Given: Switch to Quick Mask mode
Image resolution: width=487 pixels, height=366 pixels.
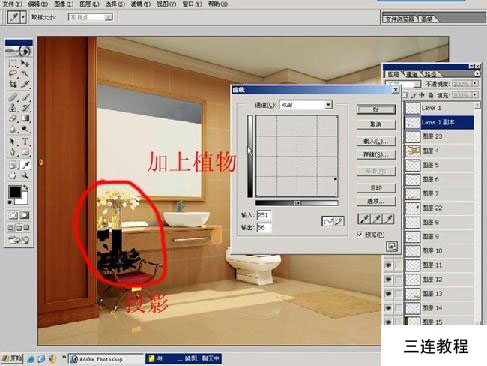Looking at the screenshot, I should [24, 215].
